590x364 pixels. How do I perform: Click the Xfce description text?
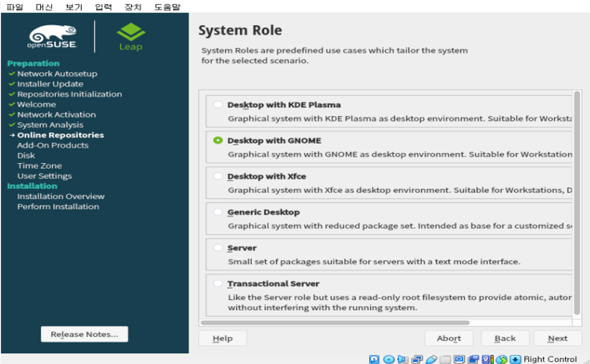tap(400, 190)
